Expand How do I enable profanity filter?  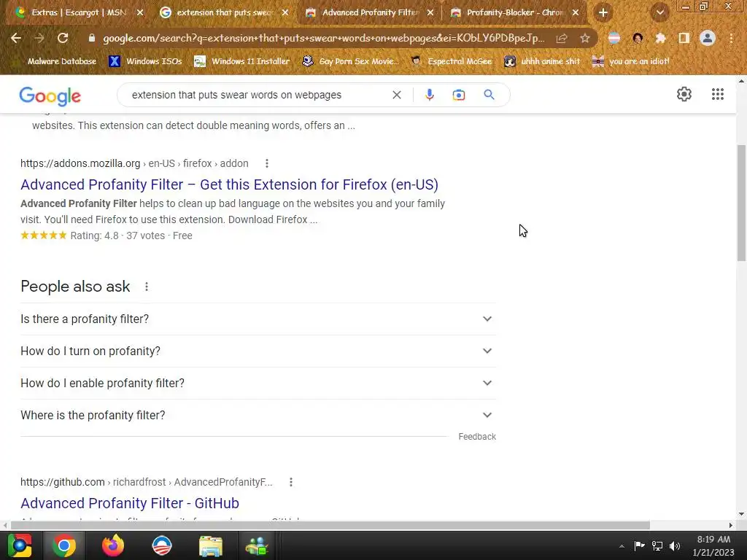coord(258,383)
